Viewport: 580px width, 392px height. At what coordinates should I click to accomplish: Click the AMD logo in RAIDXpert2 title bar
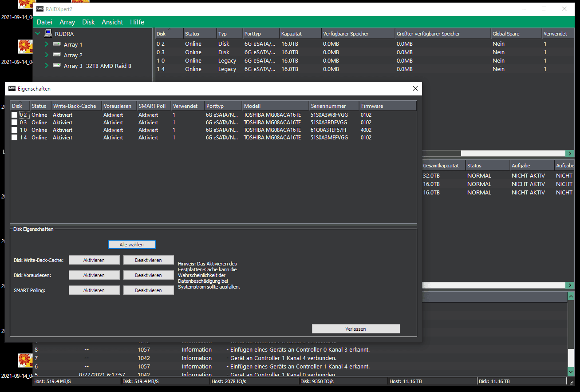39,9
